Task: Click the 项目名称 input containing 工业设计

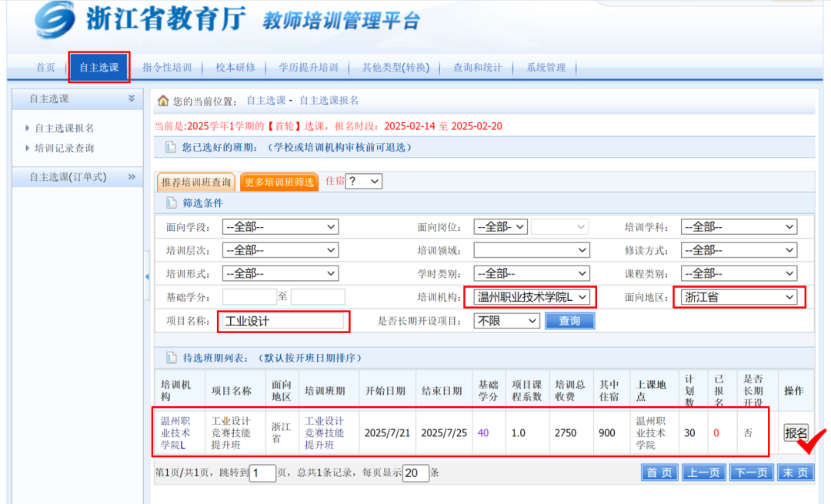Action: coord(283,321)
